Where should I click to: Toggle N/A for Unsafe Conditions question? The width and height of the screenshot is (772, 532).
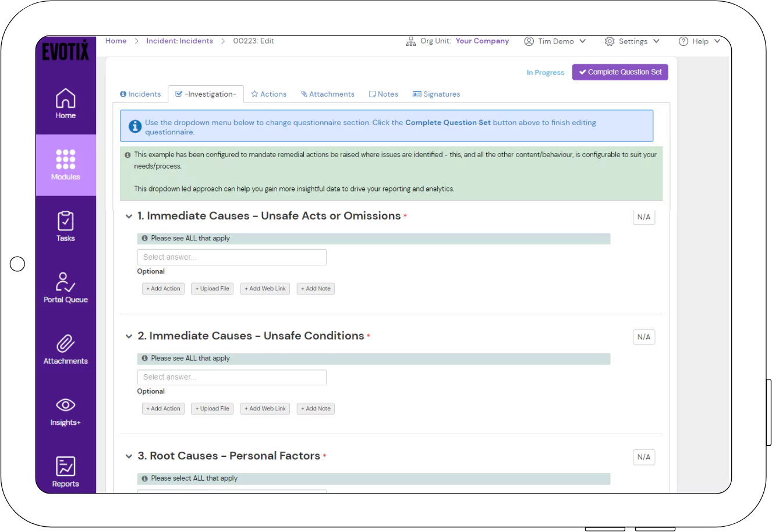644,337
